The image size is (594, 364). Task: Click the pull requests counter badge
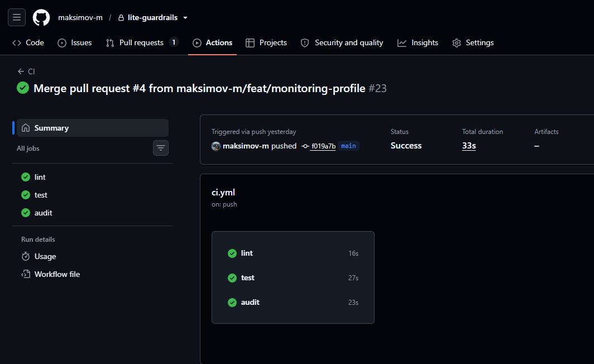point(174,42)
